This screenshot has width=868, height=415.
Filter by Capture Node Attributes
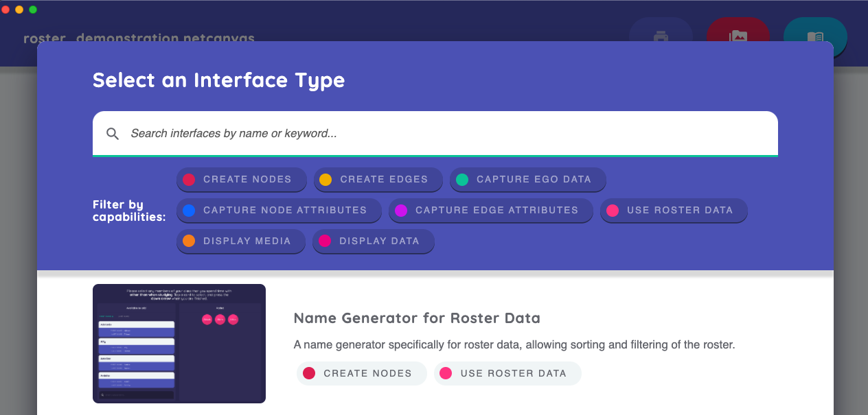click(x=278, y=211)
